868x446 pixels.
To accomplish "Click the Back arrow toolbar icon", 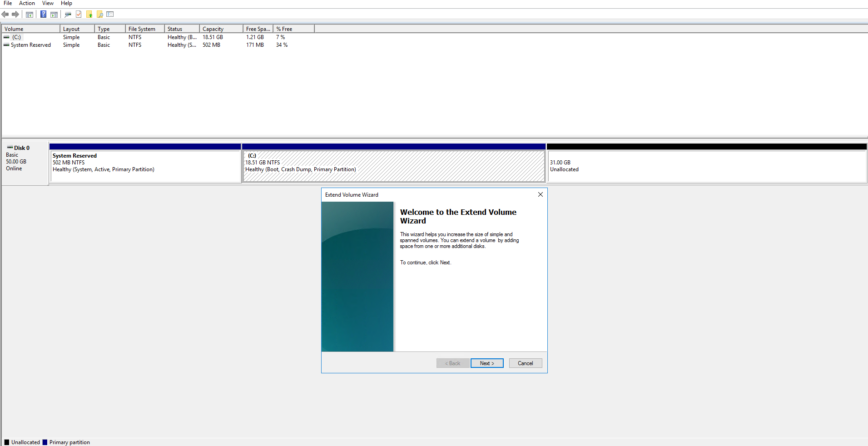I will coord(5,14).
